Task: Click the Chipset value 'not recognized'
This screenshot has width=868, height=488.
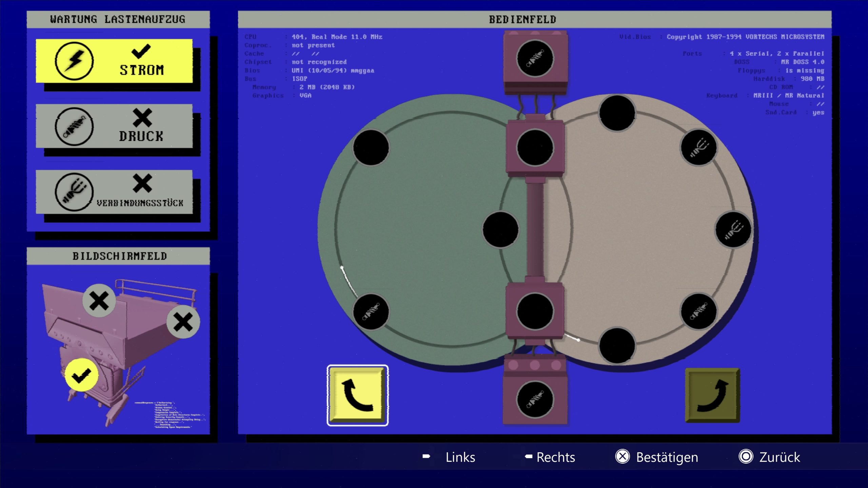Action: [319, 62]
